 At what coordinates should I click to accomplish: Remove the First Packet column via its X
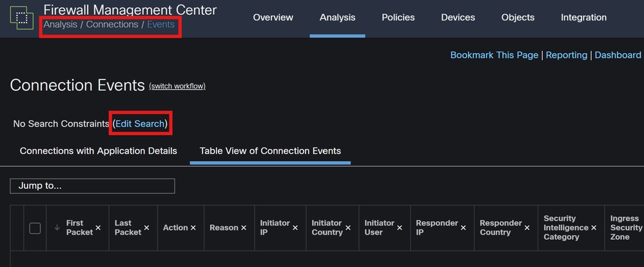click(x=98, y=228)
